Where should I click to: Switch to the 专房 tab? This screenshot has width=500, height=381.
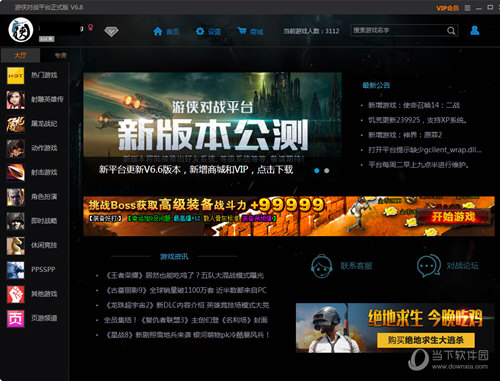(x=60, y=55)
